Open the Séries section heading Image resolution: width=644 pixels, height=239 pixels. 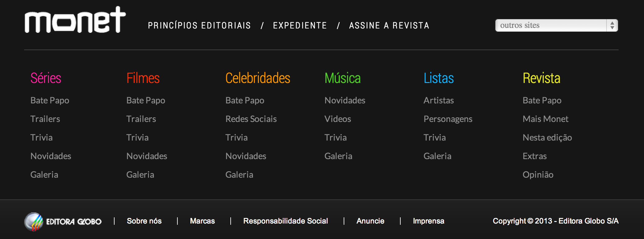tap(46, 78)
